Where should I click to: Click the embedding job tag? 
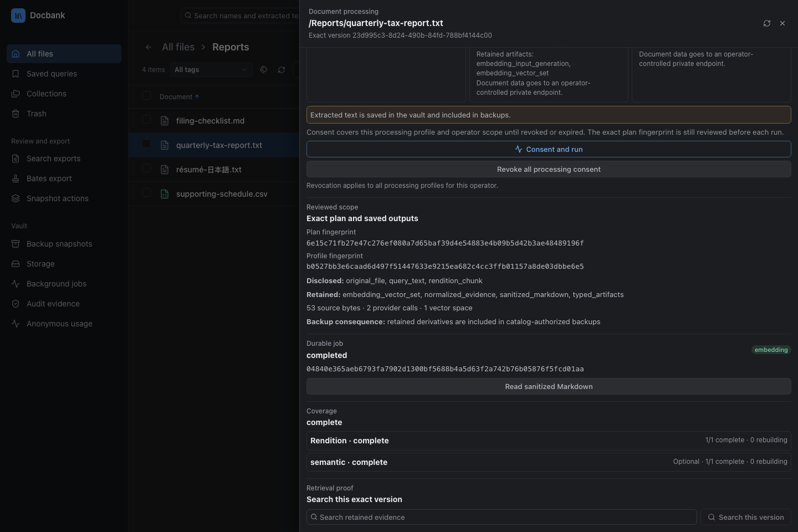[x=771, y=350]
